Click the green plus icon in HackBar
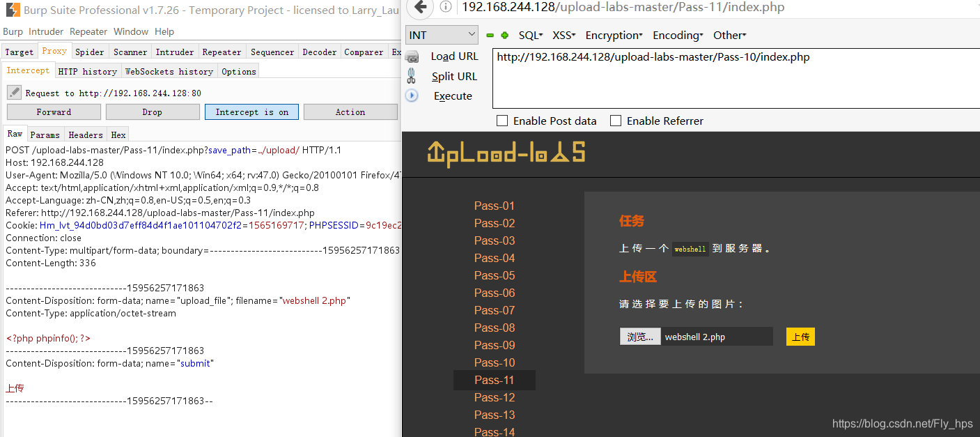This screenshot has height=437, width=980. (x=504, y=36)
